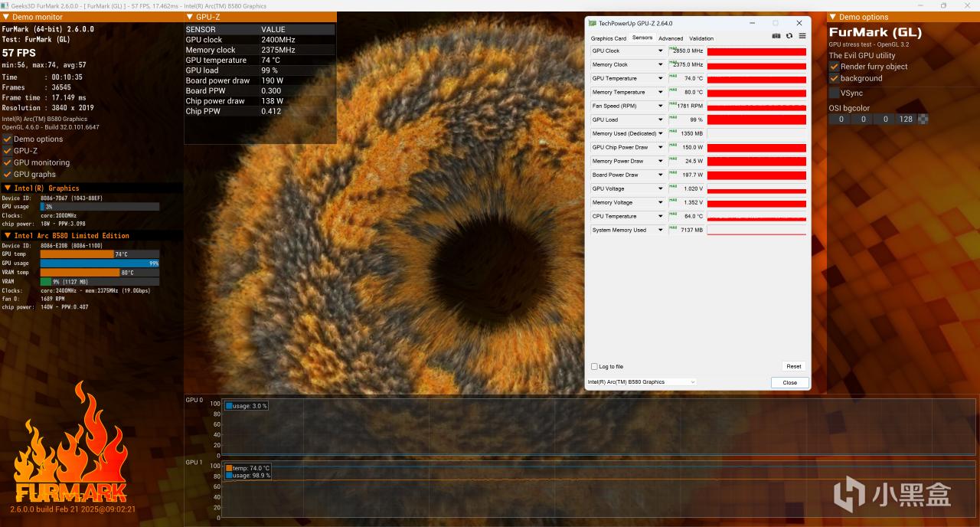Screen dimensions: 980x527
Task: Click the GPU 0 usage graph legend
Action: click(x=246, y=405)
